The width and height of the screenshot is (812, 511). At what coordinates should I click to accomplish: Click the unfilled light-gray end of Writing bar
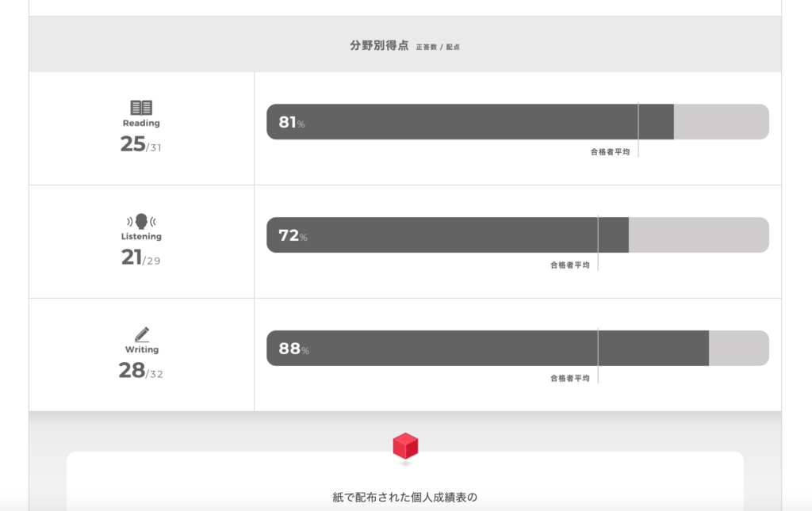738,349
